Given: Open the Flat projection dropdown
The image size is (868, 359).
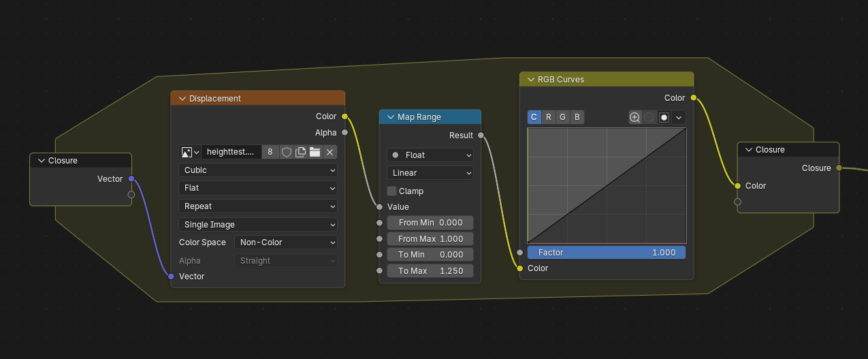Looking at the screenshot, I should click(258, 188).
